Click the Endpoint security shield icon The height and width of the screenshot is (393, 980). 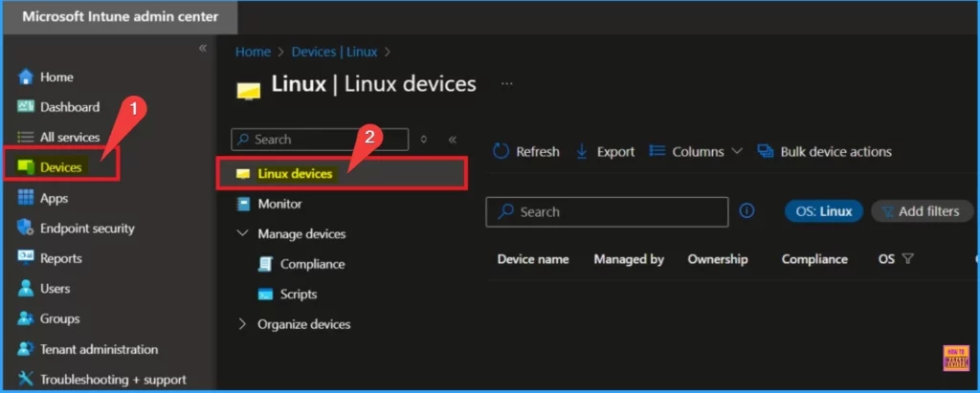coord(26,228)
